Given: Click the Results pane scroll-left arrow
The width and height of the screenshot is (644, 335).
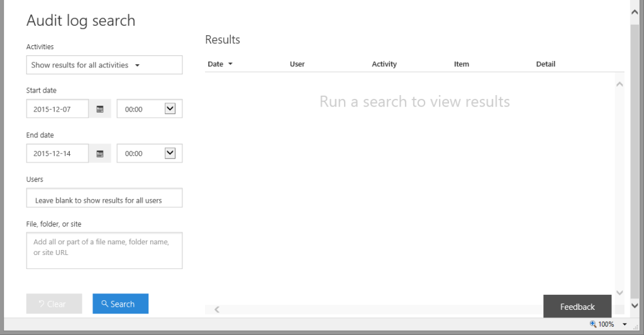Looking at the screenshot, I should coord(217,309).
